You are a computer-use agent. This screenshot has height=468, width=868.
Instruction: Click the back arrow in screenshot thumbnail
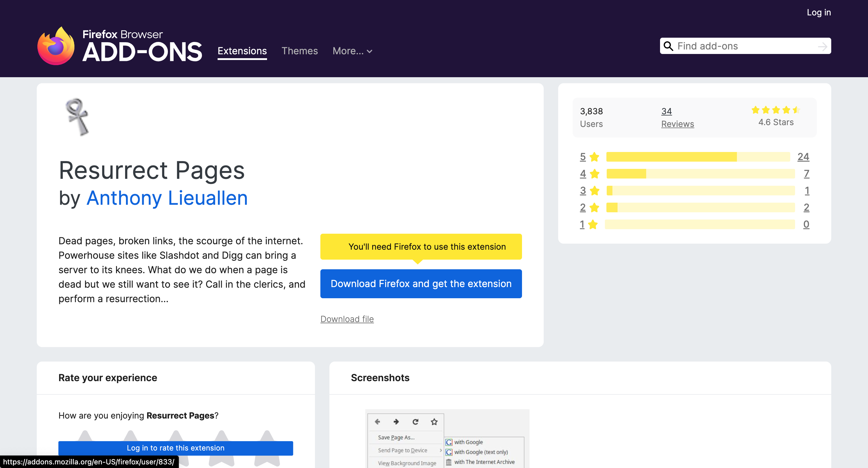tap(377, 422)
